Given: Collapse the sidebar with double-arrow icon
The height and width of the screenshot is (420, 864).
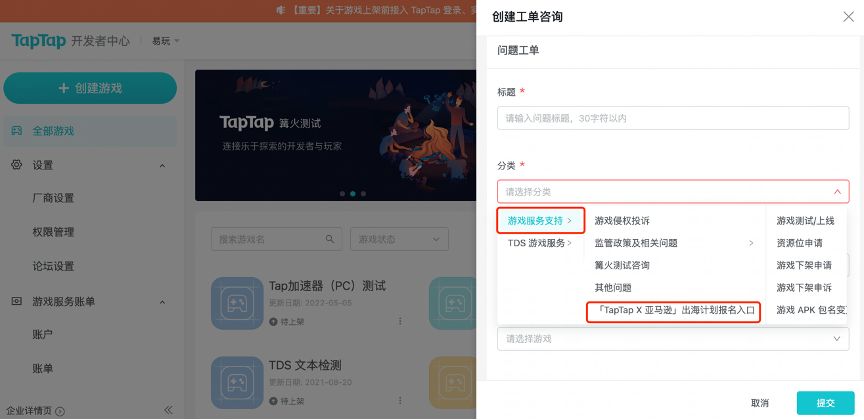Looking at the screenshot, I should [x=169, y=410].
